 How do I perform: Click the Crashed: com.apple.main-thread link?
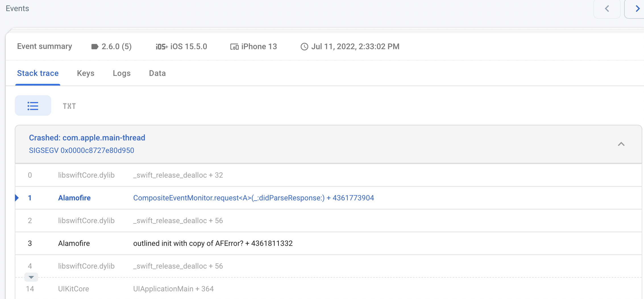(87, 138)
